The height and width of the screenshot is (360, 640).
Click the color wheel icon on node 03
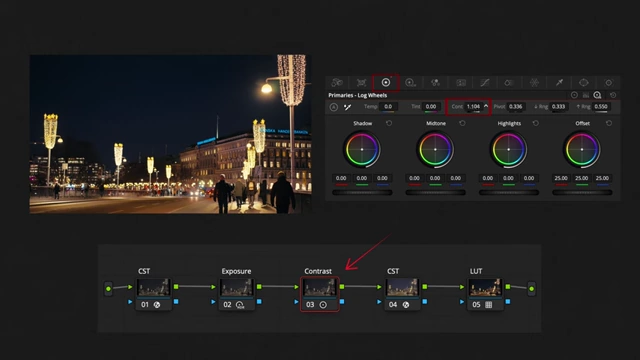323,305
